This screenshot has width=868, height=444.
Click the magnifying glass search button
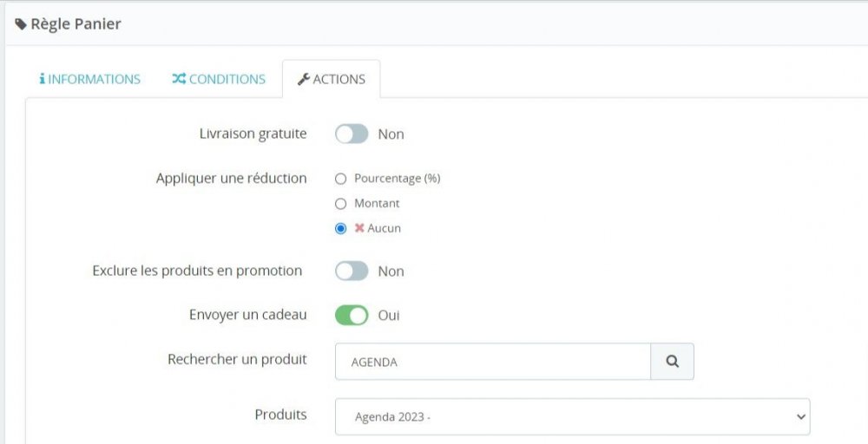tap(672, 362)
